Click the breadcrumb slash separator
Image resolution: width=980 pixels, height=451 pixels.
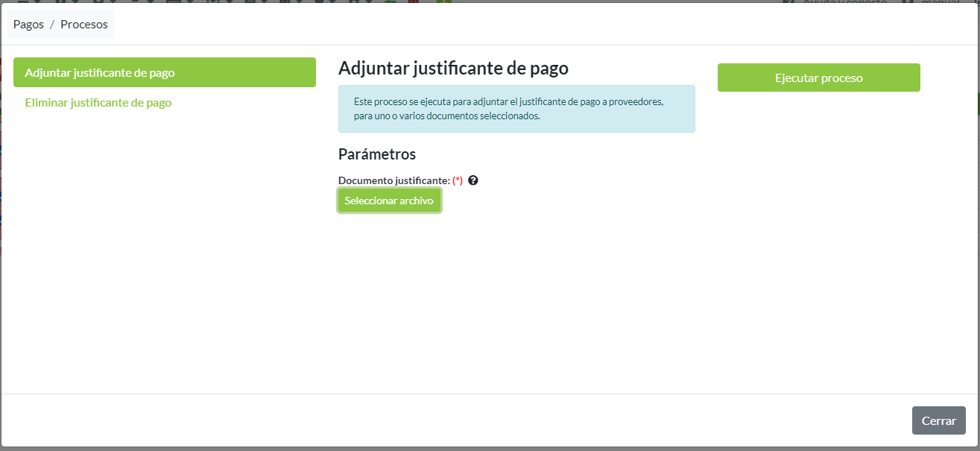52,25
